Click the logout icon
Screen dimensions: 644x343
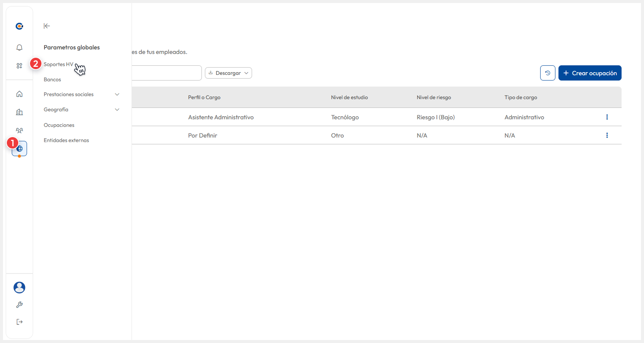19,322
